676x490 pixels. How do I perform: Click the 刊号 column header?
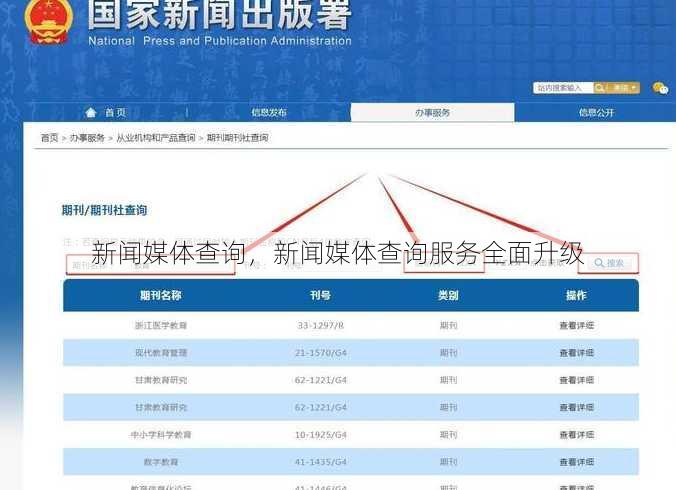coord(320,296)
